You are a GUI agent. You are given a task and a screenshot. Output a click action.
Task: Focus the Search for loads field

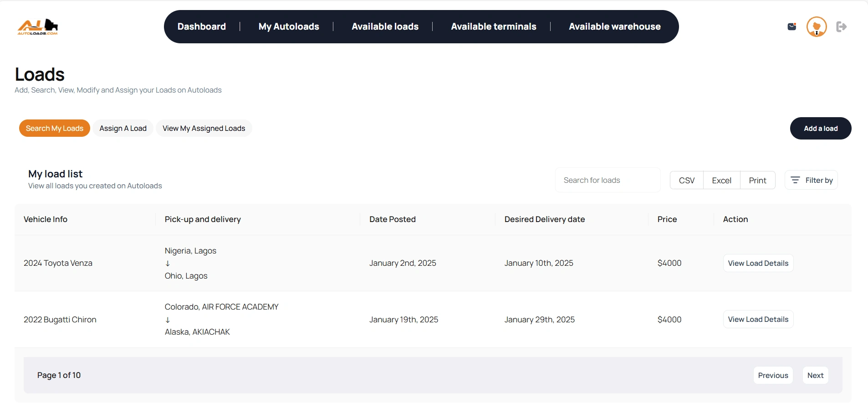click(608, 180)
